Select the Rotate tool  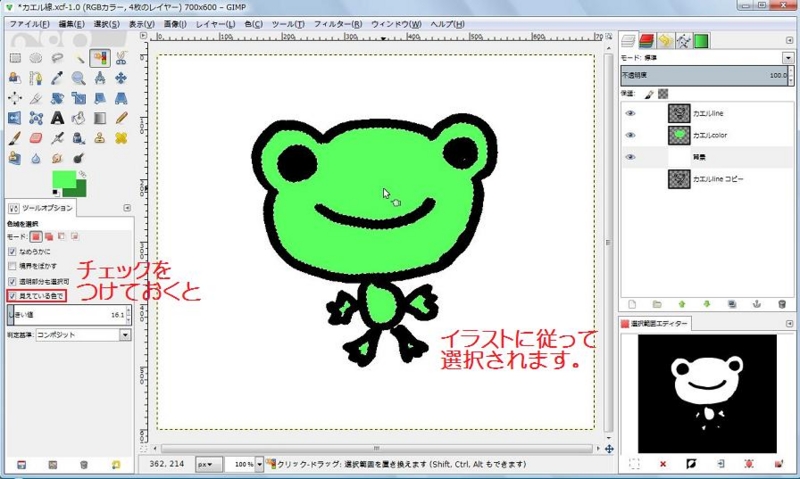coord(57,98)
